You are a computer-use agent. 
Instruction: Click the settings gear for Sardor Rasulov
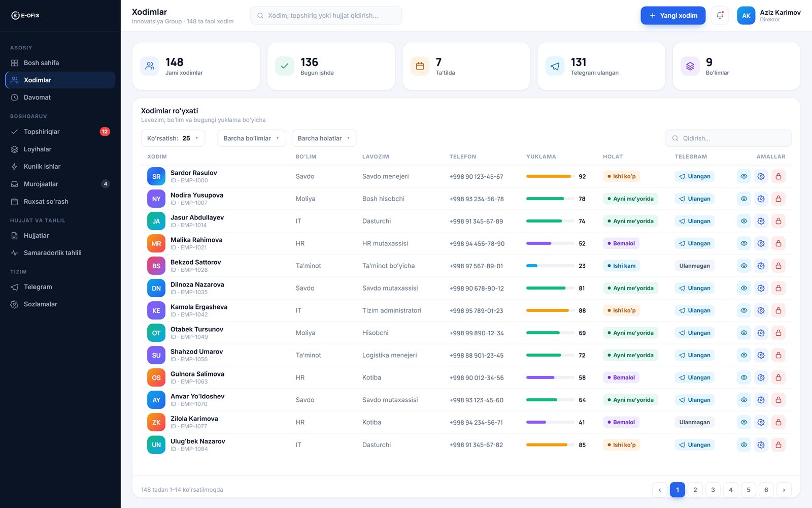point(761,176)
